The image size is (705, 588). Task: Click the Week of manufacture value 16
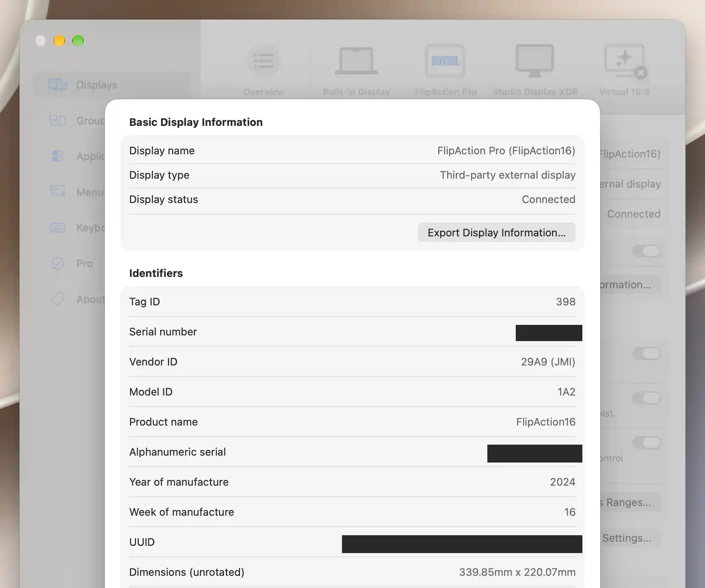click(570, 512)
